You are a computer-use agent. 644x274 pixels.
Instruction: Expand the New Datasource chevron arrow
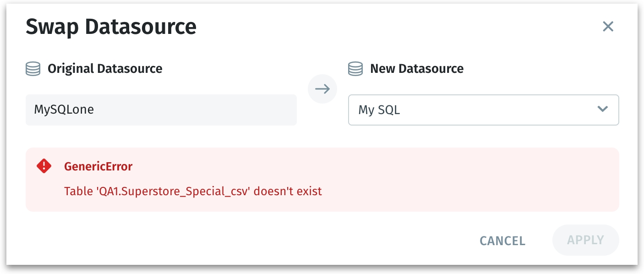coord(602,110)
